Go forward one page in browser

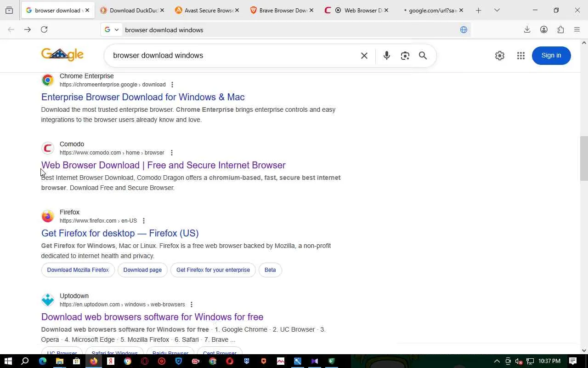[x=28, y=29]
